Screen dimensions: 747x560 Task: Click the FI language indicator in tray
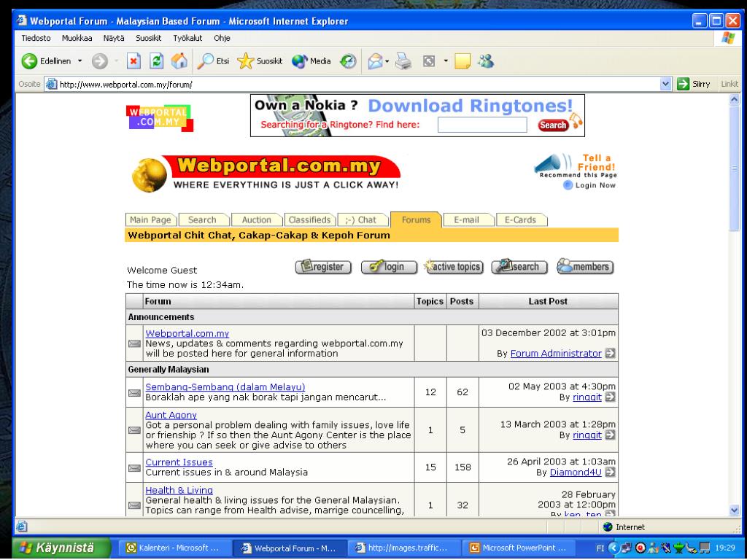600,548
